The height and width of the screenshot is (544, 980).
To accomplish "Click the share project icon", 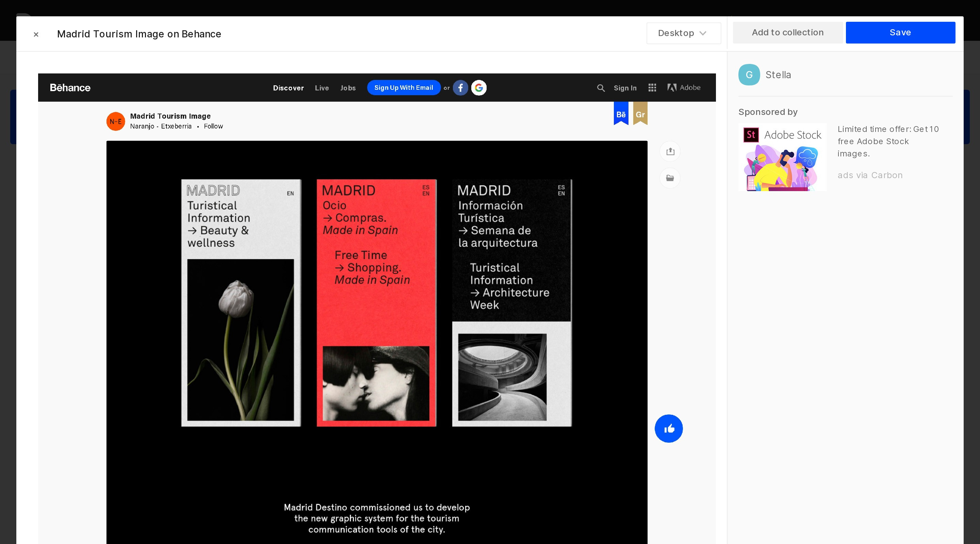I will point(670,151).
